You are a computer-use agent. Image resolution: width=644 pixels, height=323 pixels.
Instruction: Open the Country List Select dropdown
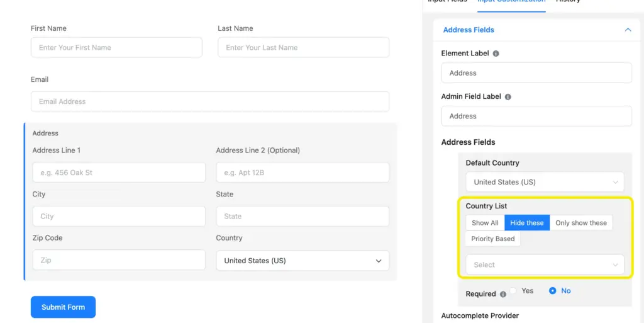coord(545,265)
